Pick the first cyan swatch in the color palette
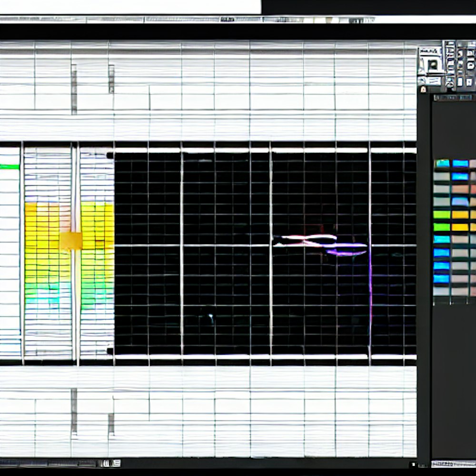Screen dimensions: 476x476 [442, 163]
